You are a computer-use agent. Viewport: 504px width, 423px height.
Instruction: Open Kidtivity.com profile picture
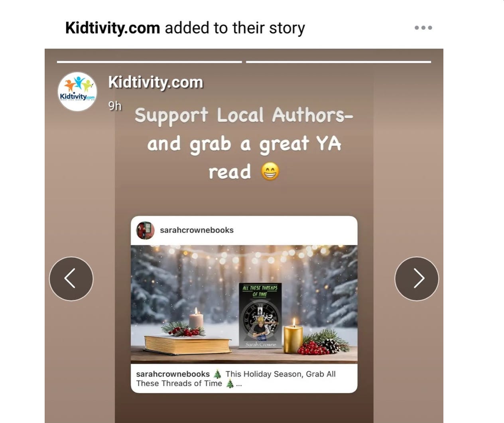pyautogui.click(x=77, y=91)
